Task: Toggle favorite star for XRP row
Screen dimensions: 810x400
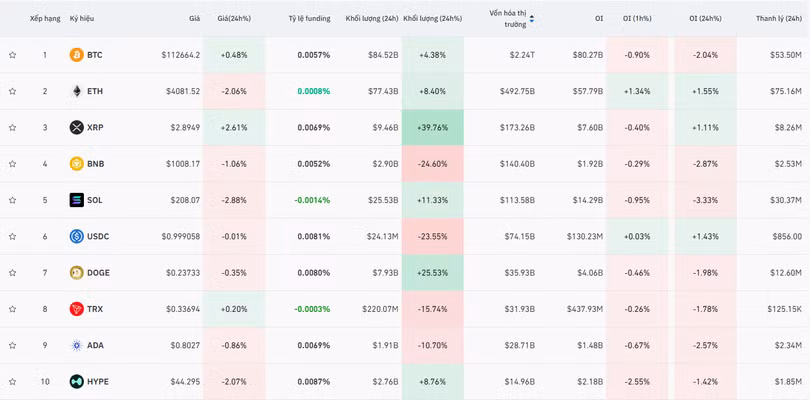Action: [x=12, y=127]
